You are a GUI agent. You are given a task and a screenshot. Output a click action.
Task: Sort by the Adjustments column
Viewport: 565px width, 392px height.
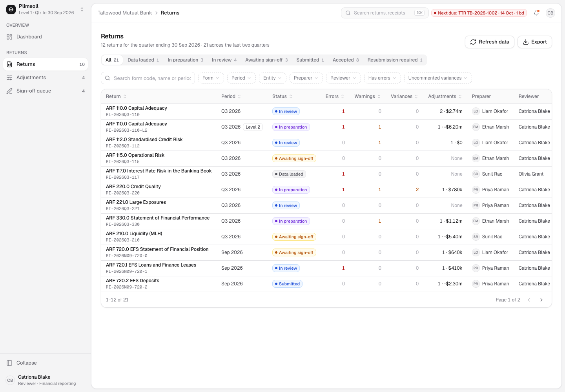pos(445,96)
